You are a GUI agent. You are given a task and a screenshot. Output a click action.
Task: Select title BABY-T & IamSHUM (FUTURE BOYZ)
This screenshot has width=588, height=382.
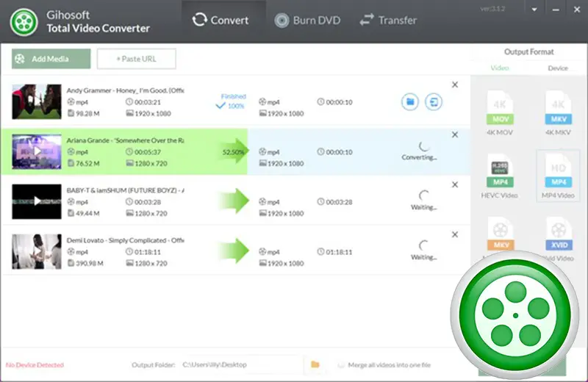click(125, 190)
